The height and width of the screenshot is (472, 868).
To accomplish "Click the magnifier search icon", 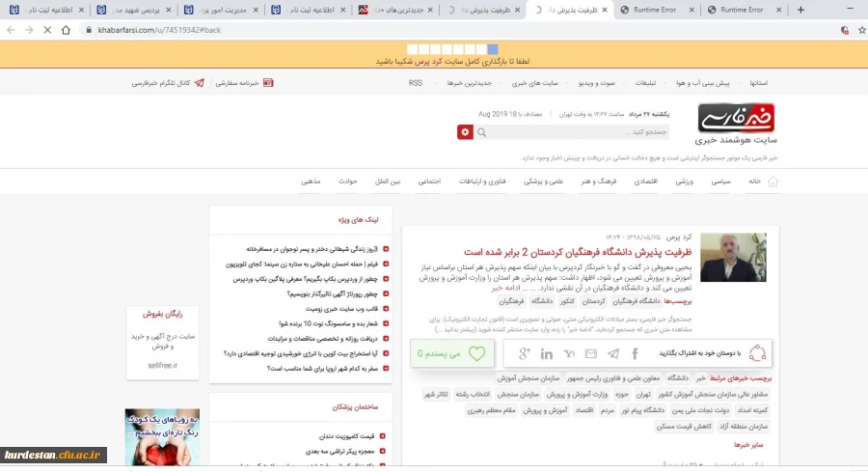I will click(x=481, y=132).
